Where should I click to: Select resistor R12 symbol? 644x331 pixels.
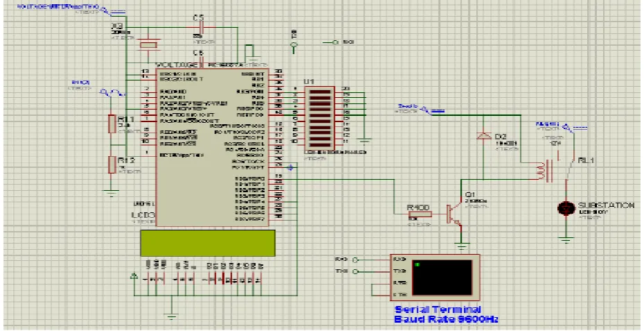[x=112, y=164]
